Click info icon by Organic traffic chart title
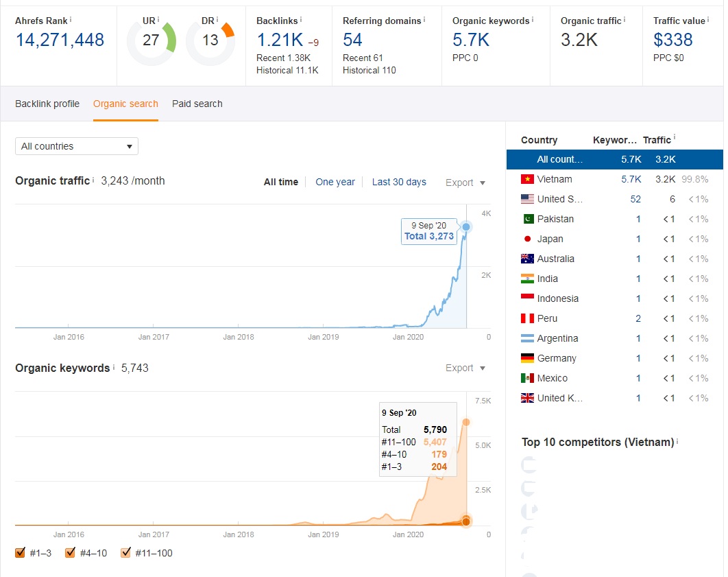Viewport: 728px width, 577px height. tap(93, 180)
